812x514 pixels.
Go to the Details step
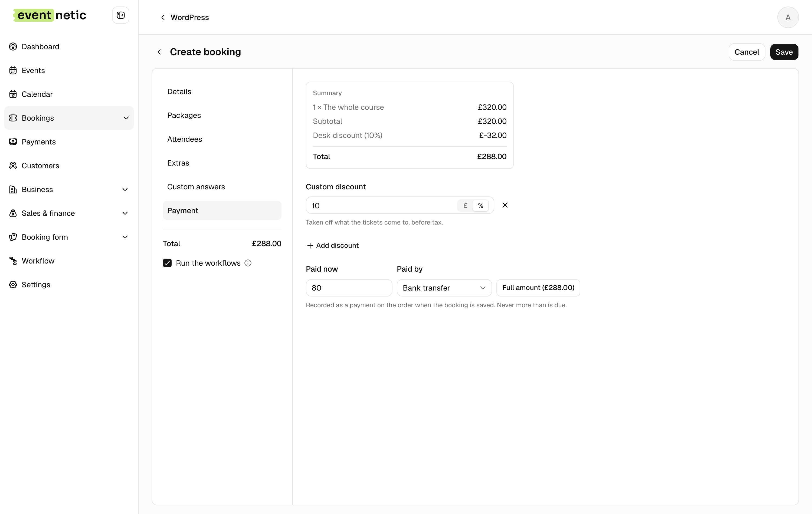pyautogui.click(x=222, y=92)
